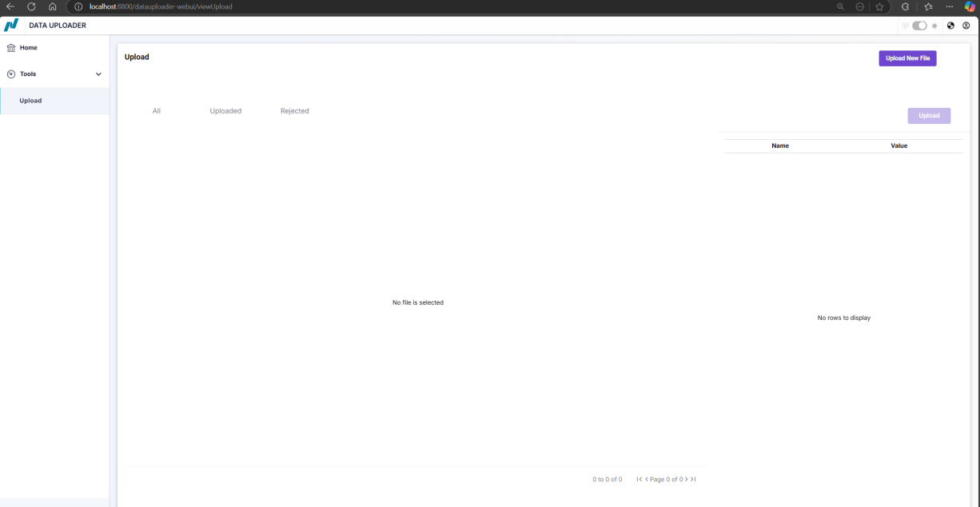Reload the page with the refresh icon
Image resolution: width=980 pixels, height=507 pixels.
point(31,6)
